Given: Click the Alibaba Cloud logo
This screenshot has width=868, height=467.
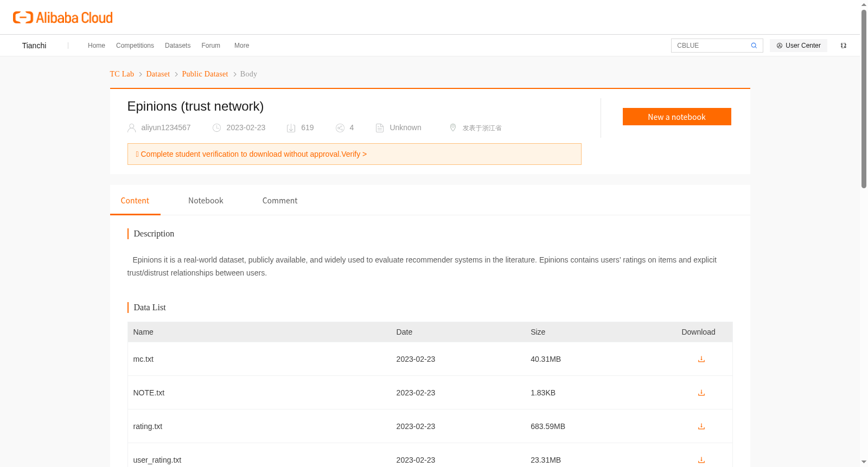Looking at the screenshot, I should pyautogui.click(x=63, y=17).
